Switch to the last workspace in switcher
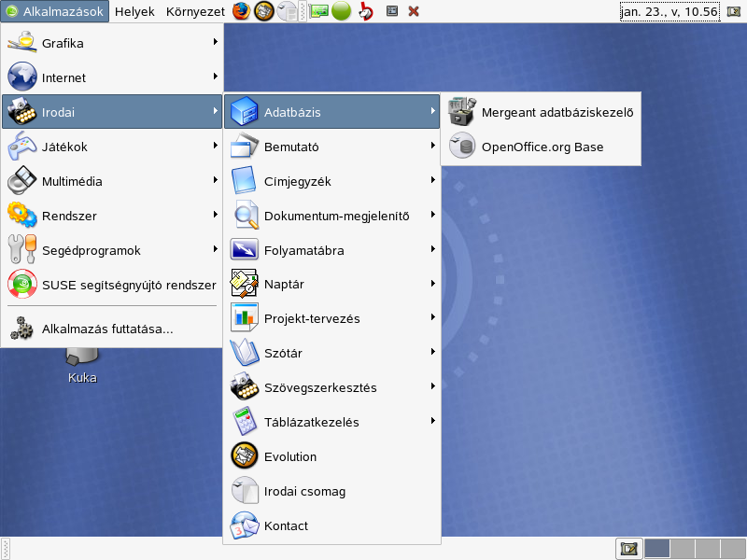This screenshot has width=747, height=560. (x=733, y=549)
